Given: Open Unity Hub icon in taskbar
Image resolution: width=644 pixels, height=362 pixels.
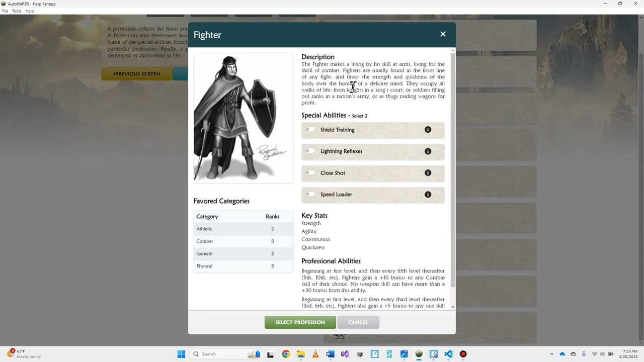Looking at the screenshot, I should 360,354.
